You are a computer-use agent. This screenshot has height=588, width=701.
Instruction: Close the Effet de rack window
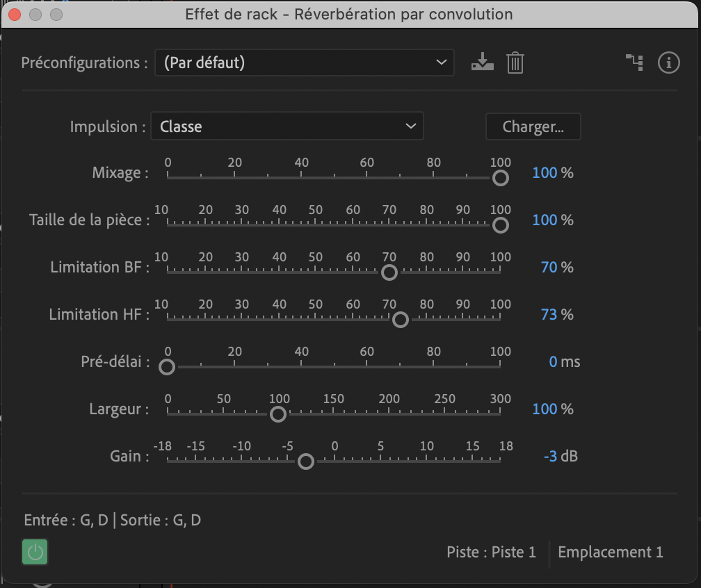point(15,15)
